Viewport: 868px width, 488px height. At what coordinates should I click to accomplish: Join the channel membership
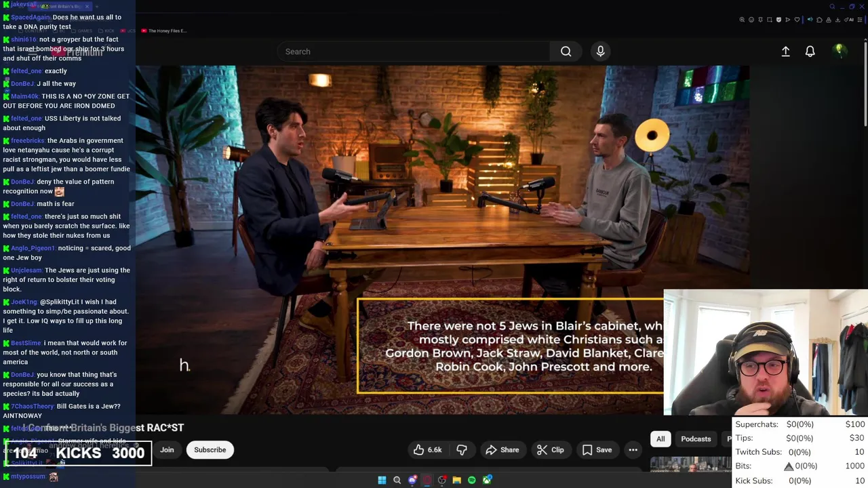[167, 450]
